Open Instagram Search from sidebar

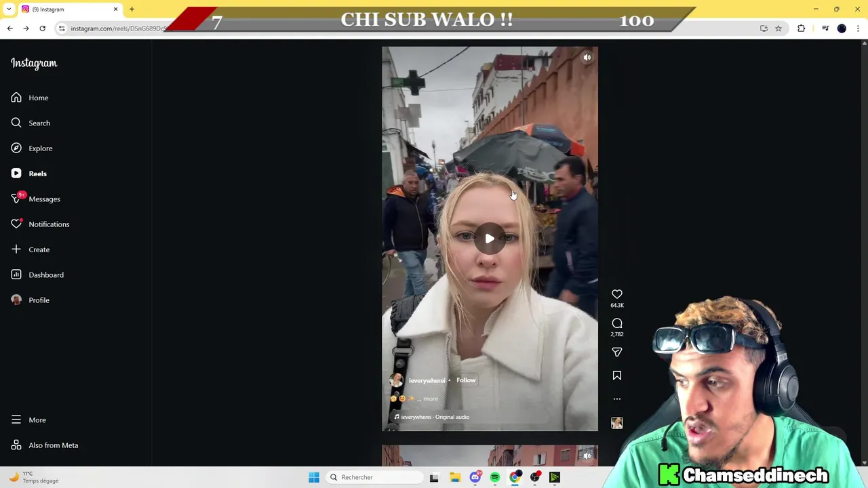point(31,123)
